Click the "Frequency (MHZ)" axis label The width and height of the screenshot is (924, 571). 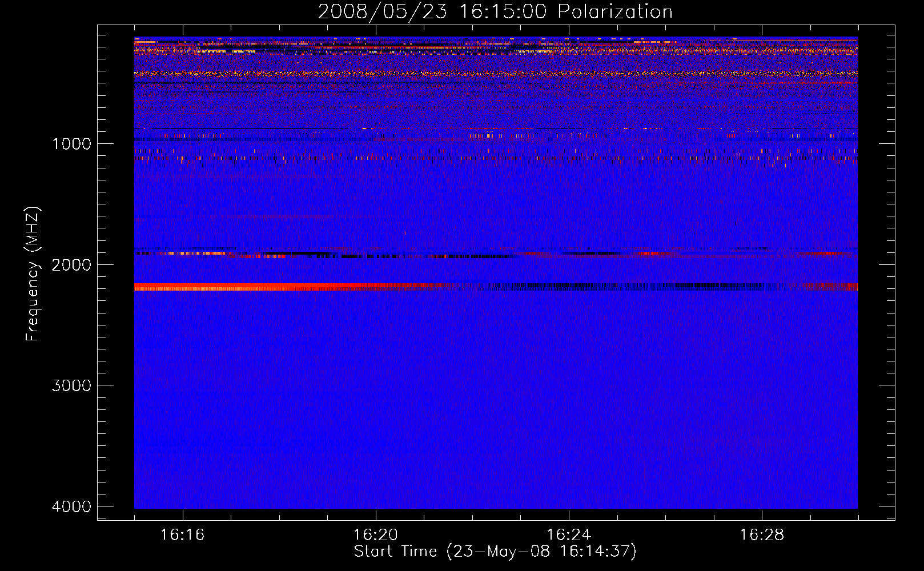[x=33, y=274]
